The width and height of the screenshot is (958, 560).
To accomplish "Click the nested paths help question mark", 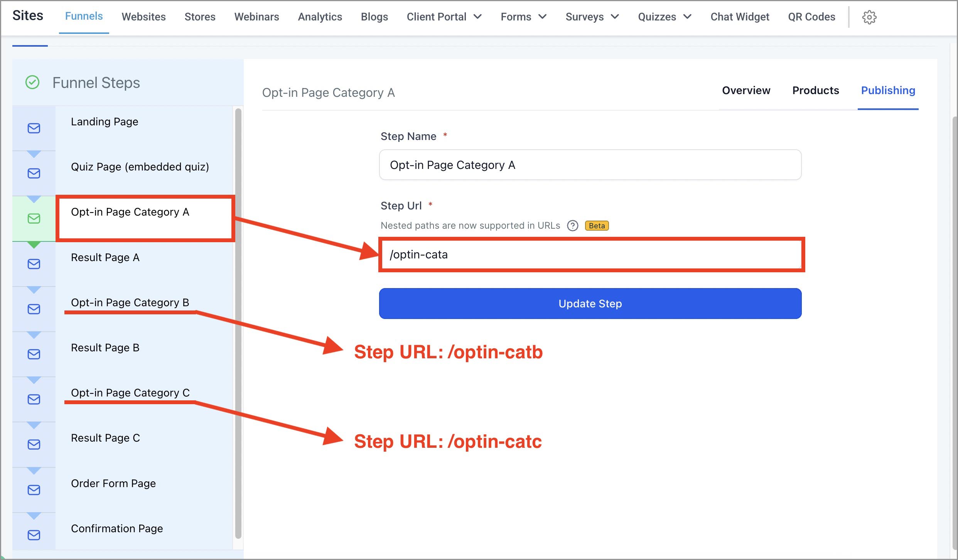I will [572, 226].
